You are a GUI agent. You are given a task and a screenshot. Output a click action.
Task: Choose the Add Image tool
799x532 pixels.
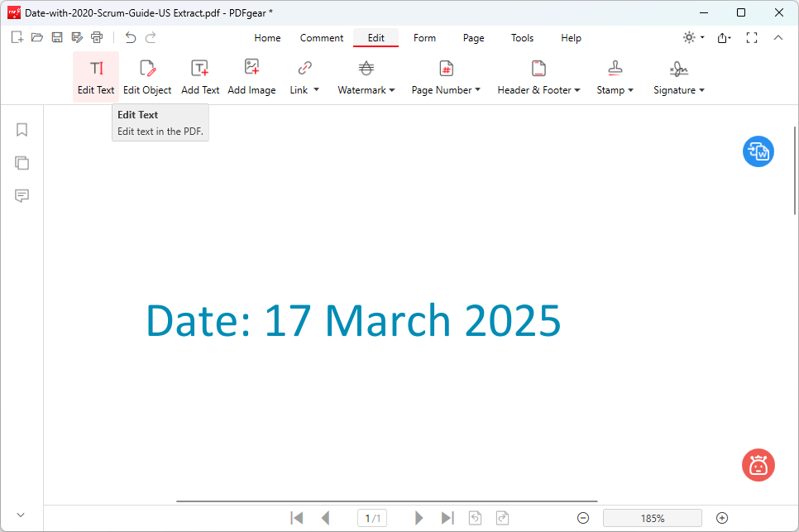pyautogui.click(x=251, y=77)
